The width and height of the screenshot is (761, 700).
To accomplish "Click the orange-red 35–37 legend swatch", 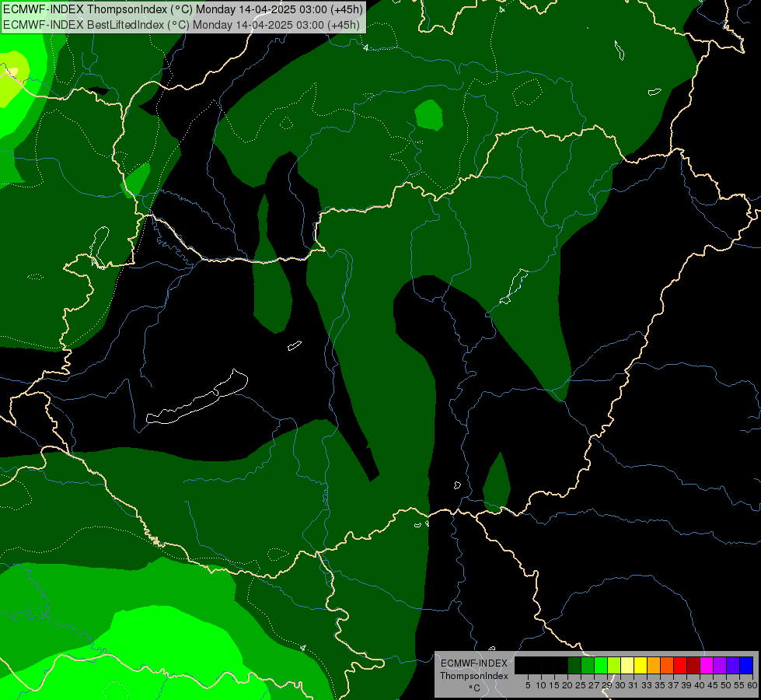I will (667, 665).
